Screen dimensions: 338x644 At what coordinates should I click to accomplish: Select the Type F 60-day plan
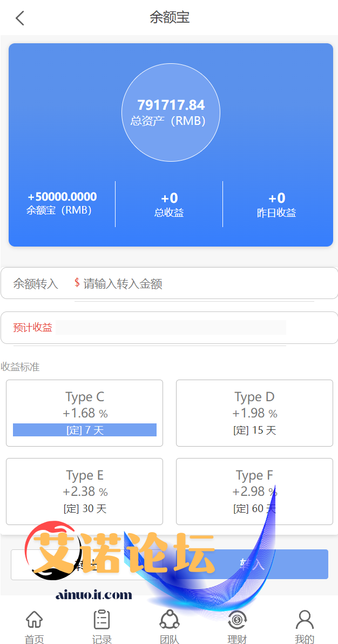tap(254, 492)
